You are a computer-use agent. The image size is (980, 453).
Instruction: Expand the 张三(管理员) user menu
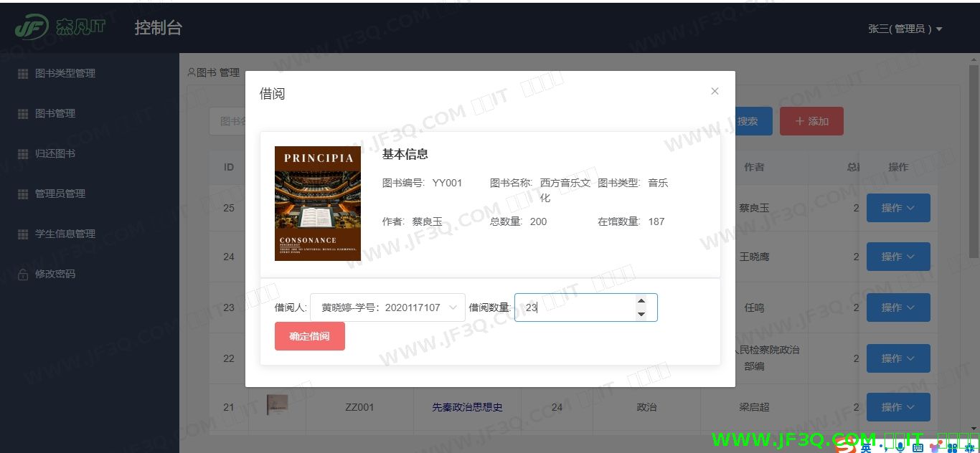905,29
